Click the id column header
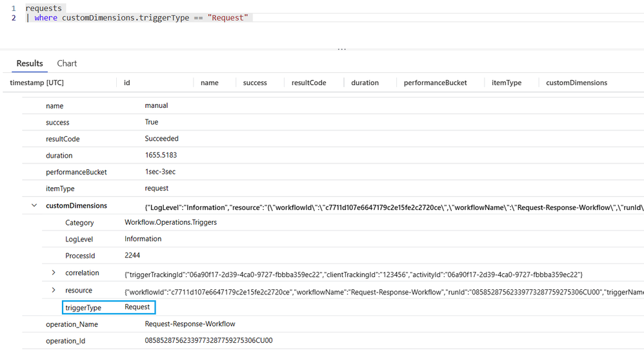 (127, 83)
